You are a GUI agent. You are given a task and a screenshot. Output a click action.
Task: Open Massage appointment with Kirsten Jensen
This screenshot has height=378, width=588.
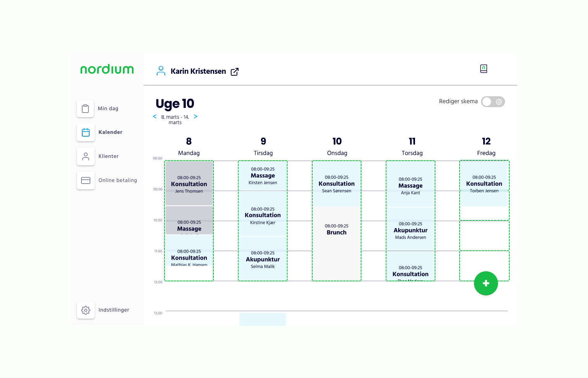point(263,176)
